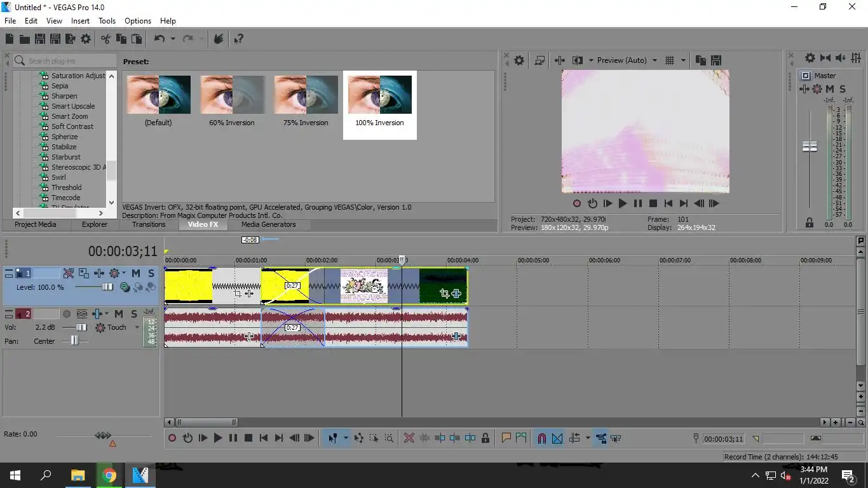Viewport: 868px width, 488px height.
Task: Select the Zoom edit tool
Action: 389,438
